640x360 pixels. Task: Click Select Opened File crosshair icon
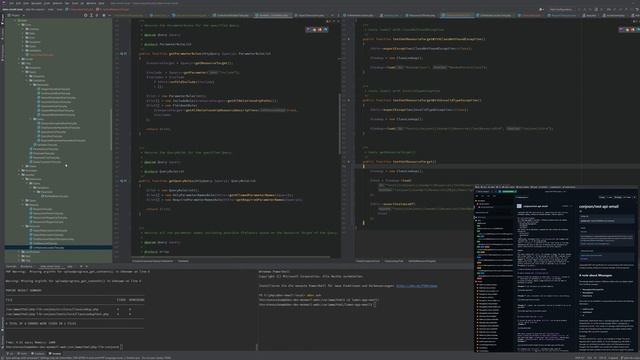pos(85,15)
